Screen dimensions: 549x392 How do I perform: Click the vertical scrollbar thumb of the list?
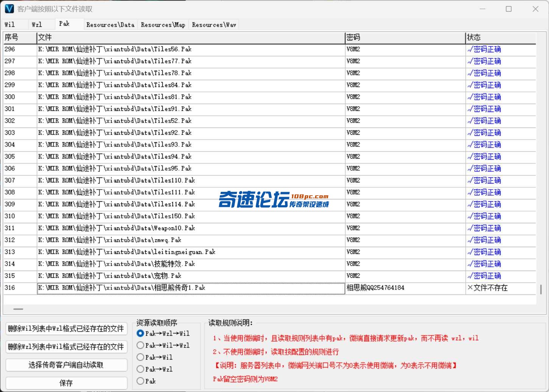coord(541,289)
